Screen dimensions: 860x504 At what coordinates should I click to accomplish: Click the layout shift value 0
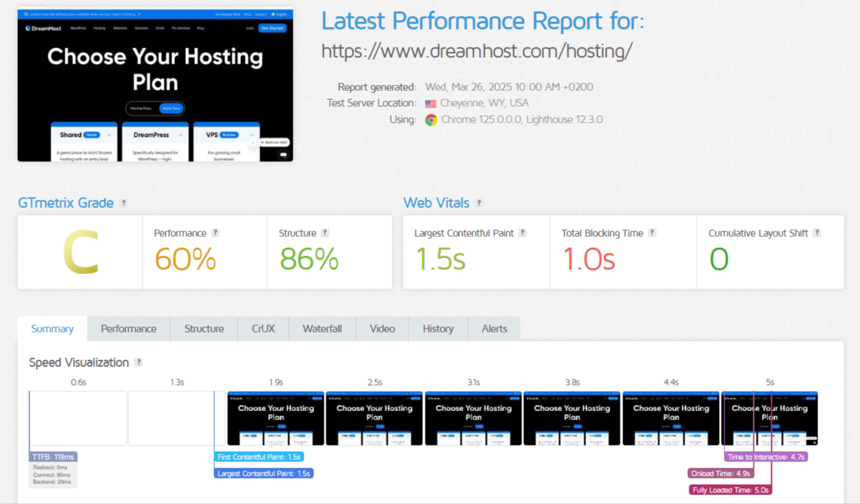[x=719, y=260]
